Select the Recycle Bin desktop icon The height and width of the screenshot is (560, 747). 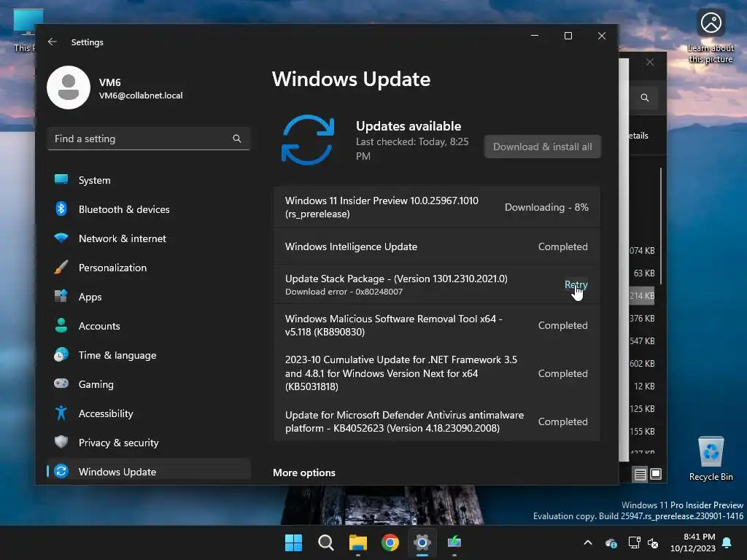coord(711,459)
